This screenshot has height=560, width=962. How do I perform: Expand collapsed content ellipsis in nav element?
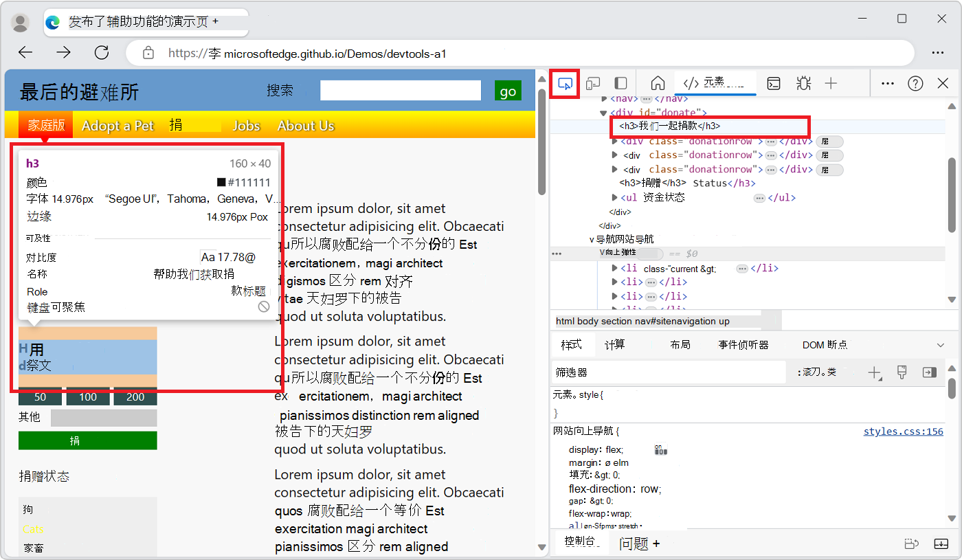646,99
